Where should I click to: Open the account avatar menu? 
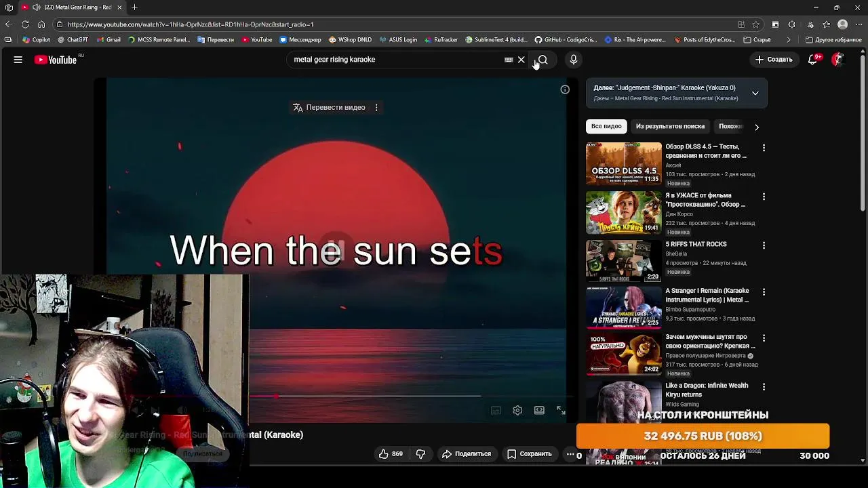[x=838, y=60]
